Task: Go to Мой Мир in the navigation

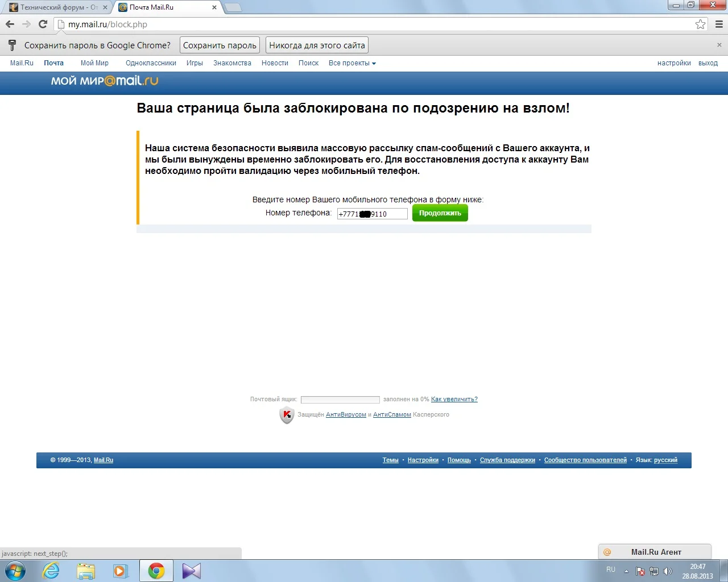Action: pos(94,63)
